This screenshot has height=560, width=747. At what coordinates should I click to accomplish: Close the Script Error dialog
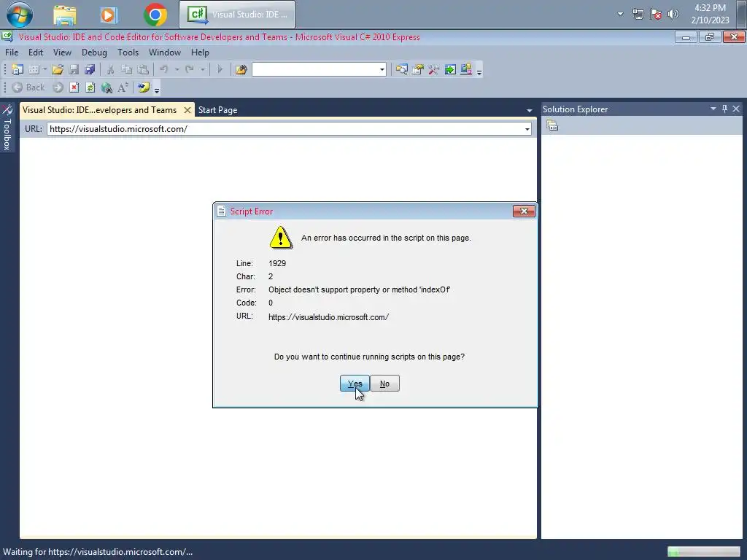[524, 211]
